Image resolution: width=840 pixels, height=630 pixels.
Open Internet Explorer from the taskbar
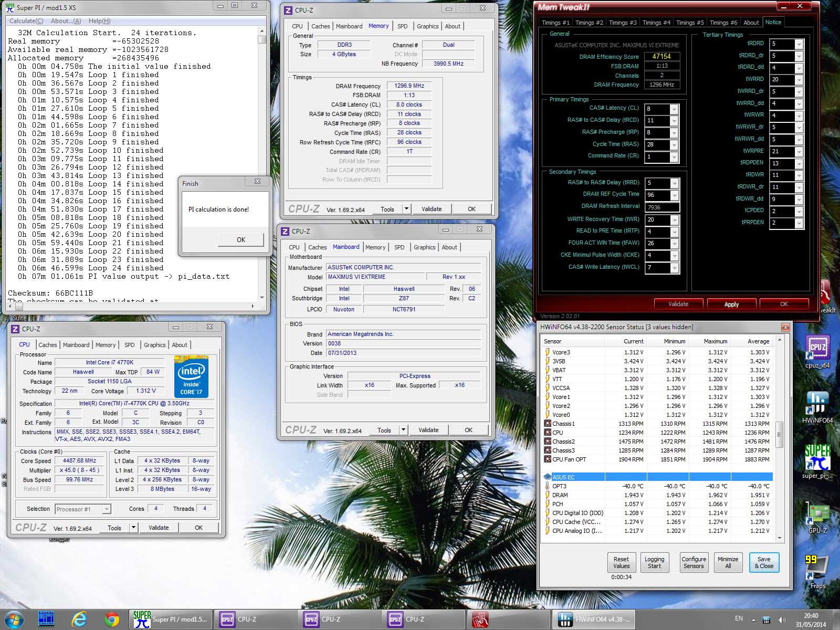(79, 619)
